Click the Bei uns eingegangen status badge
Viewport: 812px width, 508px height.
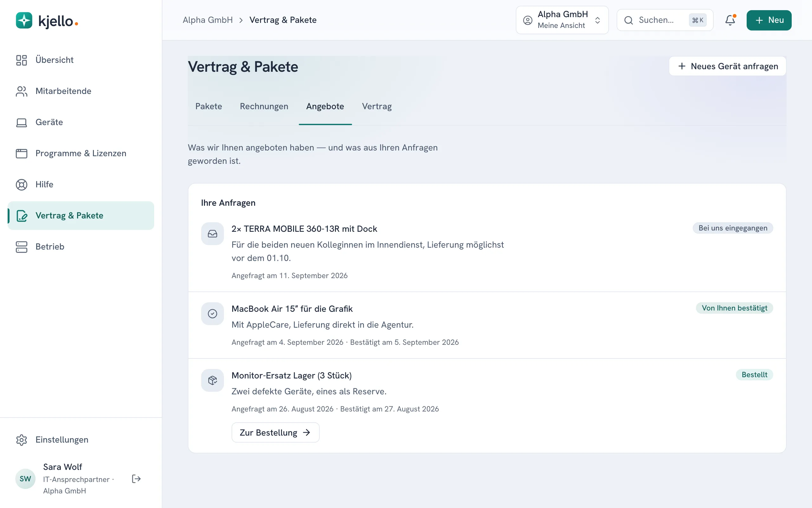click(x=733, y=228)
